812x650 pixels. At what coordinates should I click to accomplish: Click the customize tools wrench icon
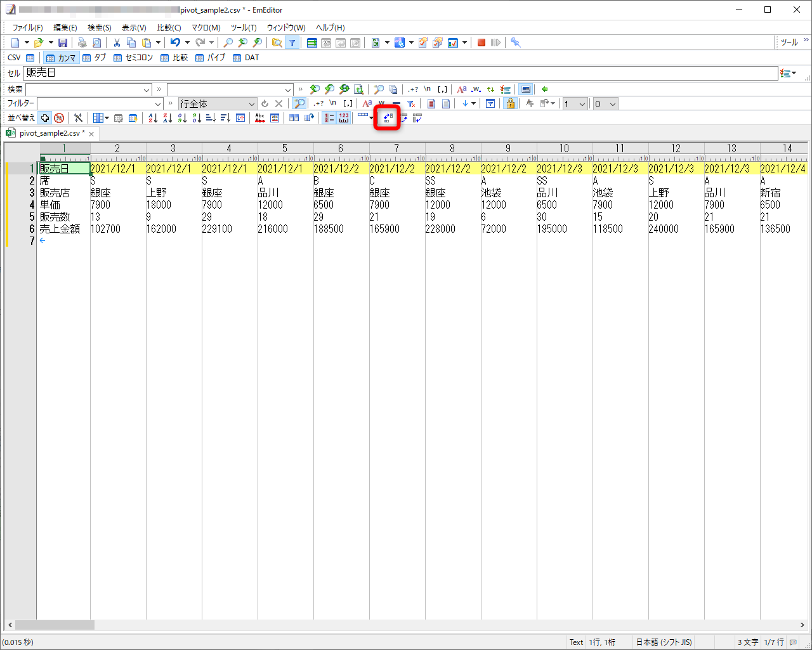pos(516,42)
